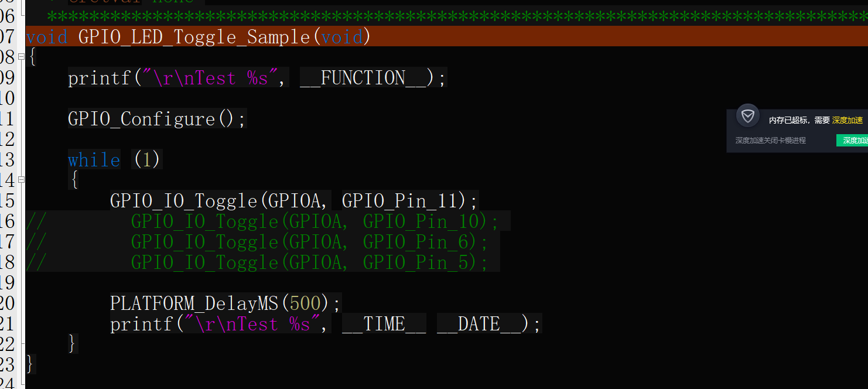Click the commented-out GPIO_Pin_5 toggle line

click(x=309, y=262)
